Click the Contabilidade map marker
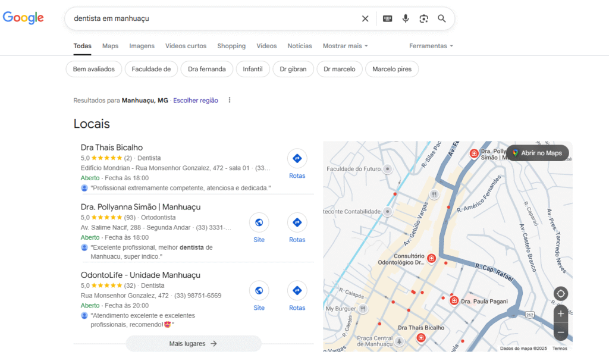Image resolution: width=609 pixels, height=364 pixels. click(387, 212)
